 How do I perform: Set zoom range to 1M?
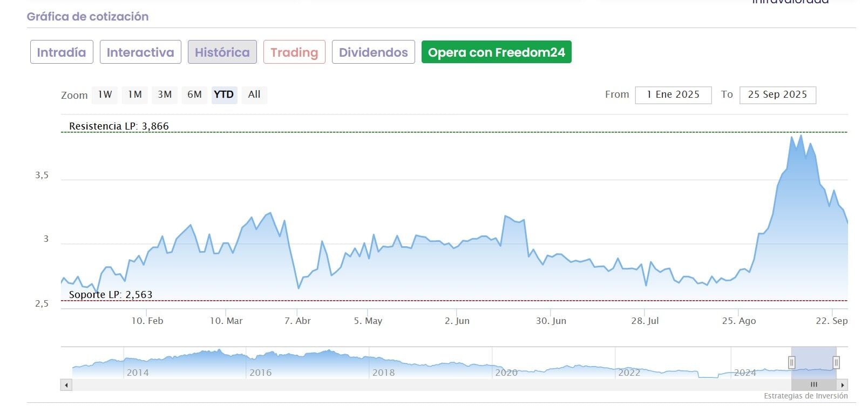coord(135,94)
